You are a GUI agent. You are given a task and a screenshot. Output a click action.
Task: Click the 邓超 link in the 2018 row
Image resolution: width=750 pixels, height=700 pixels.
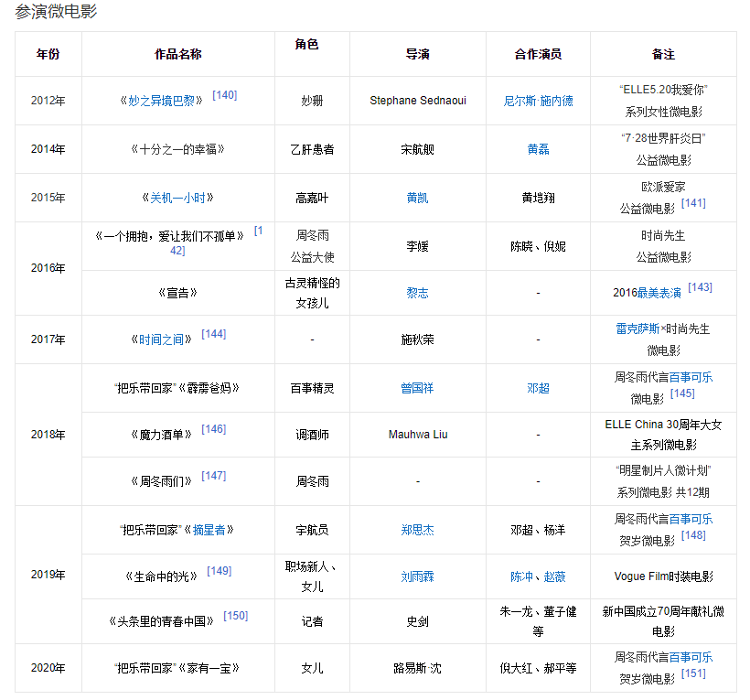coord(538,388)
